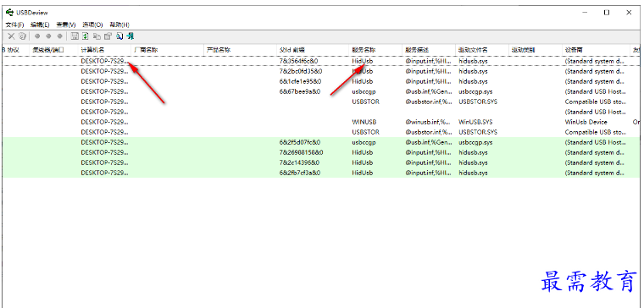Screen dimensions: 644x308
Task: Click the green refresh toolbar icon
Action: coord(86,36)
